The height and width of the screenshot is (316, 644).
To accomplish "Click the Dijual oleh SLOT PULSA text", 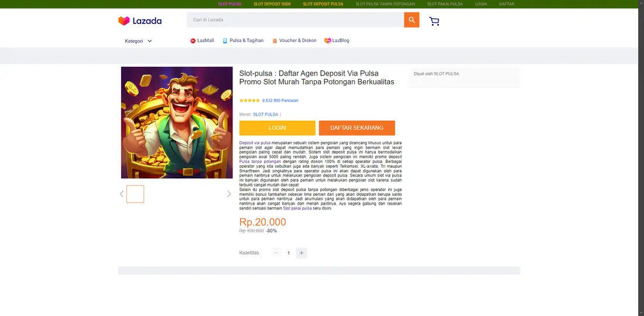I will (x=436, y=74).
